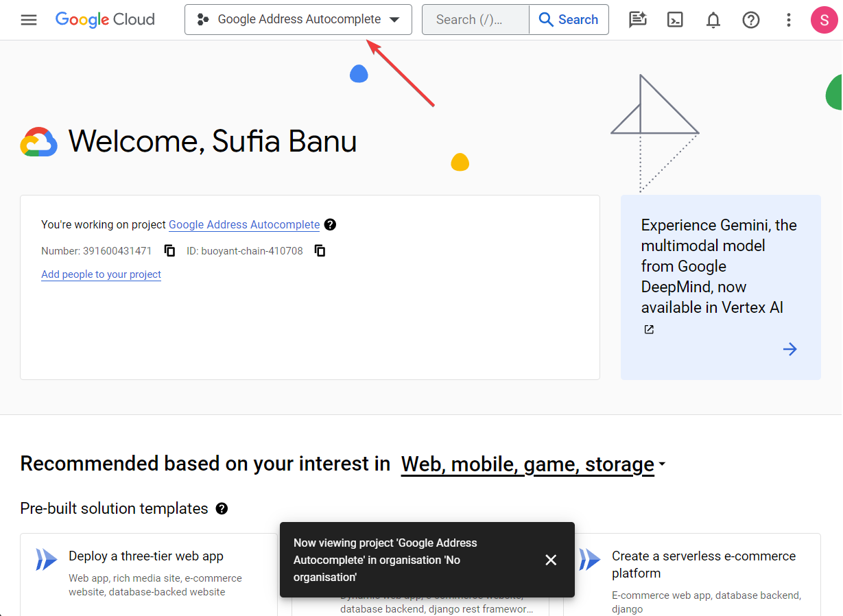This screenshot has width=843, height=616.
Task: Click the Google Cloud logo
Action: (x=105, y=20)
